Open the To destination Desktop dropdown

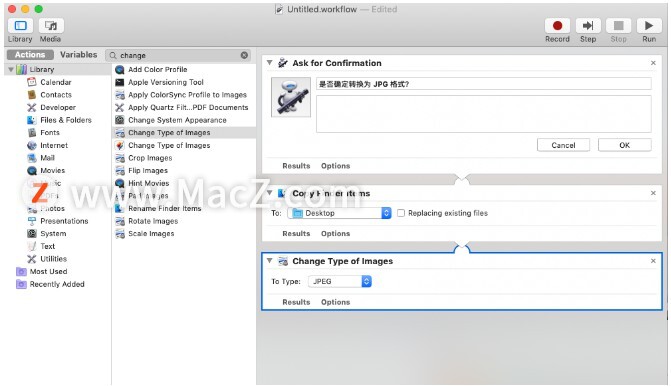339,213
